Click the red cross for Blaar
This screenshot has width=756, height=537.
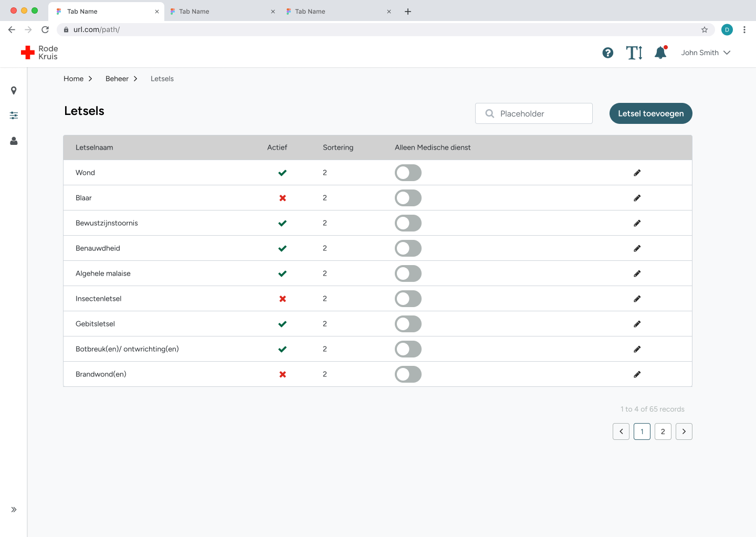282,198
